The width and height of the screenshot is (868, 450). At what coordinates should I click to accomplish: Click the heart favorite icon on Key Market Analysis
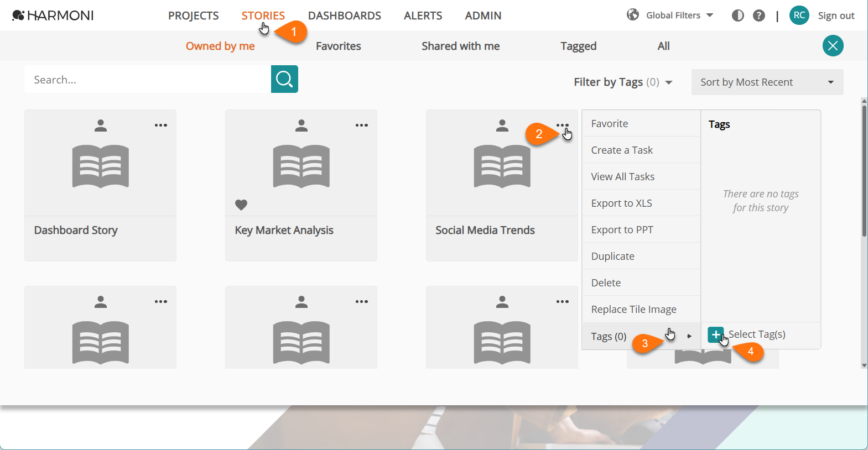click(241, 205)
